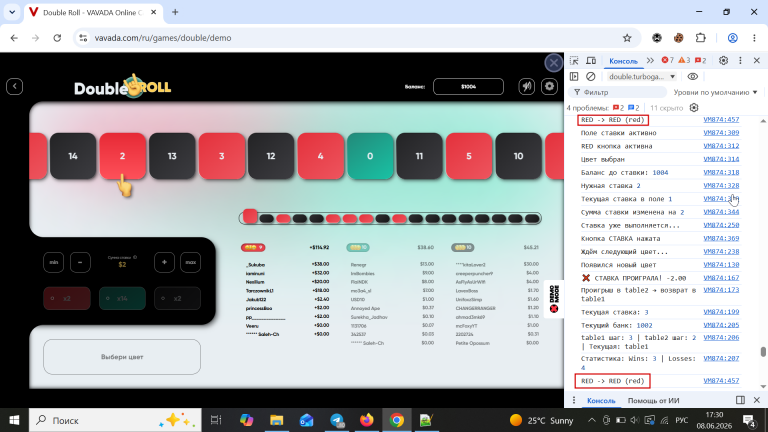768x432 pixels.
Task: Open the double.turboga... context dropdown
Action: click(642, 76)
